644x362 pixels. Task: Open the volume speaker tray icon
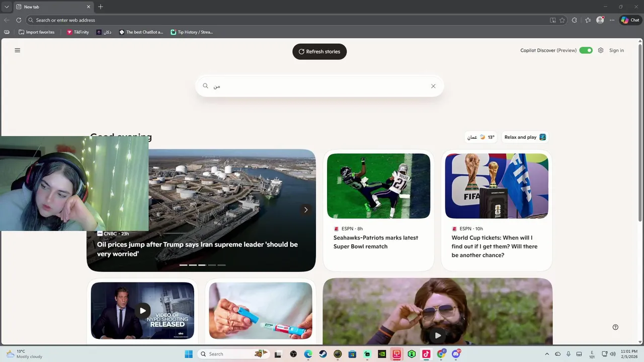pos(613,354)
